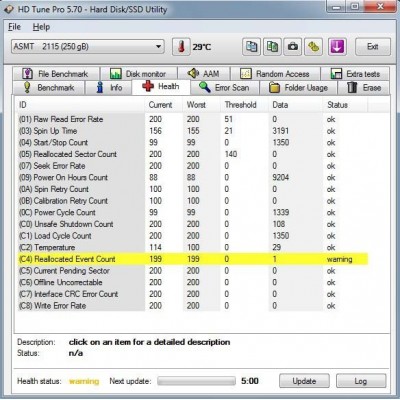The width and height of the screenshot is (400, 400).
Task: Click the thermometer temperature icon
Action: click(x=181, y=47)
